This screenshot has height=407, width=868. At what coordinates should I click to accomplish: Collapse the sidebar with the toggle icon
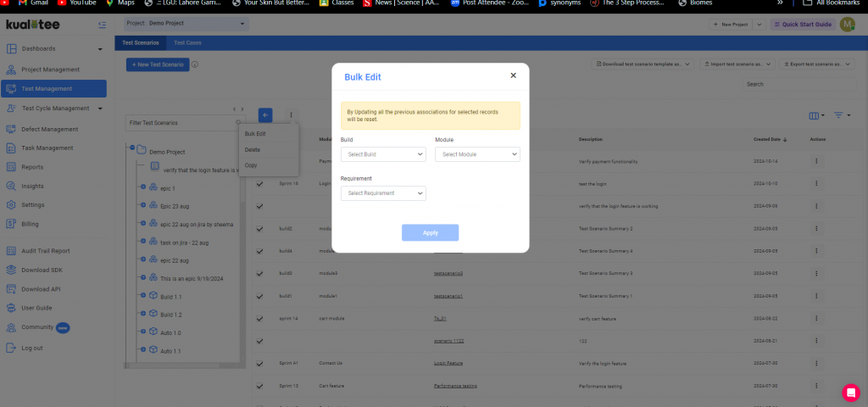click(102, 25)
